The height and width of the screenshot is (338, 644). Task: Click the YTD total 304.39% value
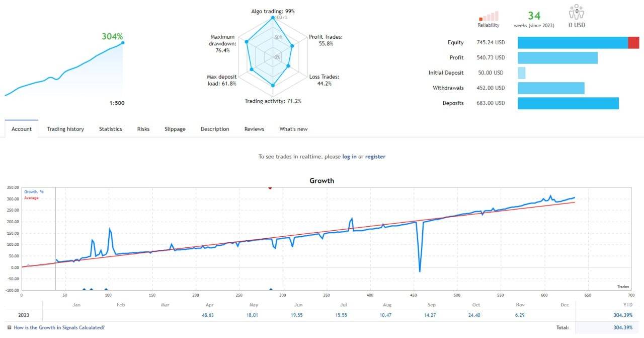coord(623,315)
